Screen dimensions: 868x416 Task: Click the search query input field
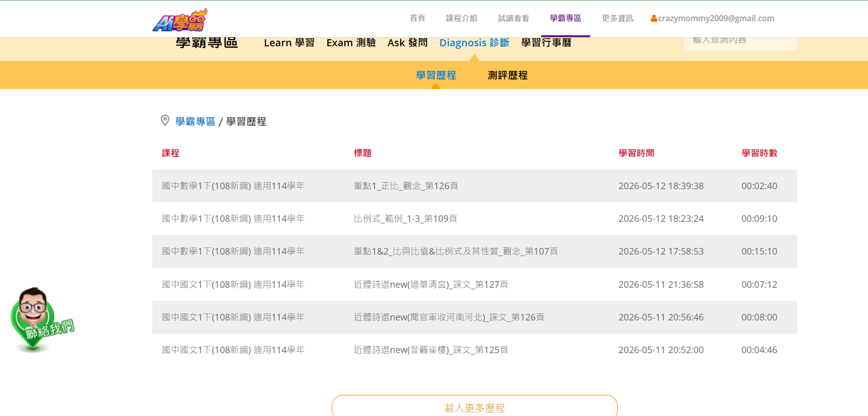click(740, 43)
